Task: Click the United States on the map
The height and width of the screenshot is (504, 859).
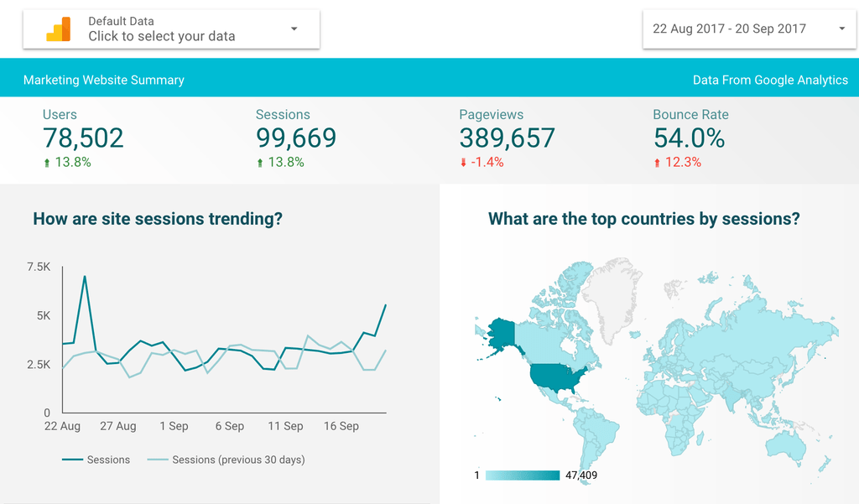Action: pos(556,378)
